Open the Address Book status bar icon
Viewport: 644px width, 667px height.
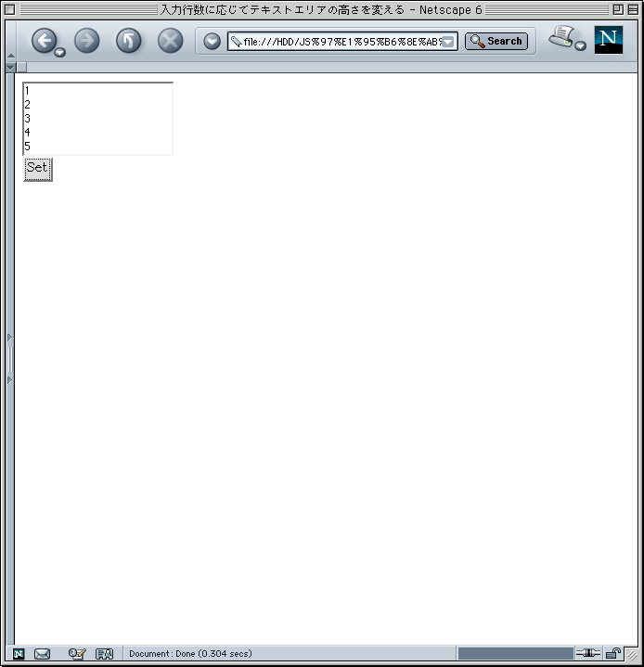pos(104,653)
